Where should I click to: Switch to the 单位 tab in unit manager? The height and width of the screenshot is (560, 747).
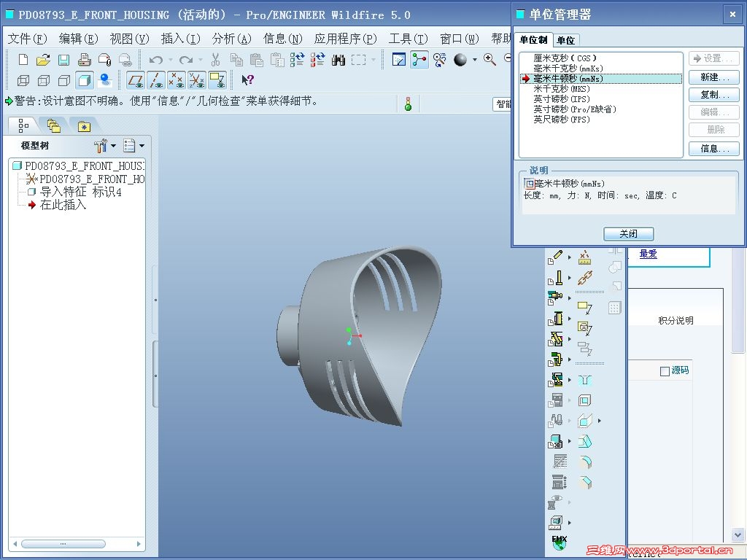point(565,41)
